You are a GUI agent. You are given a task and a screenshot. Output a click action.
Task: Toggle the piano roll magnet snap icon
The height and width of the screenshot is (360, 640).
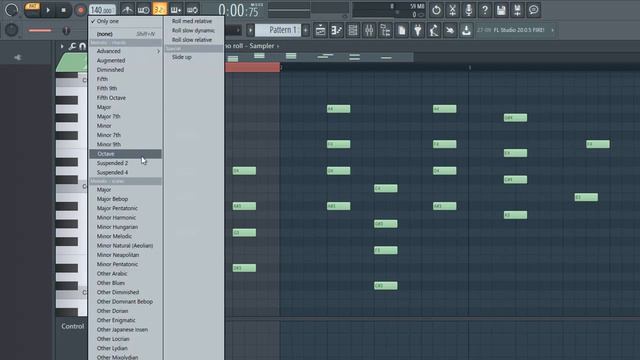coord(82,46)
